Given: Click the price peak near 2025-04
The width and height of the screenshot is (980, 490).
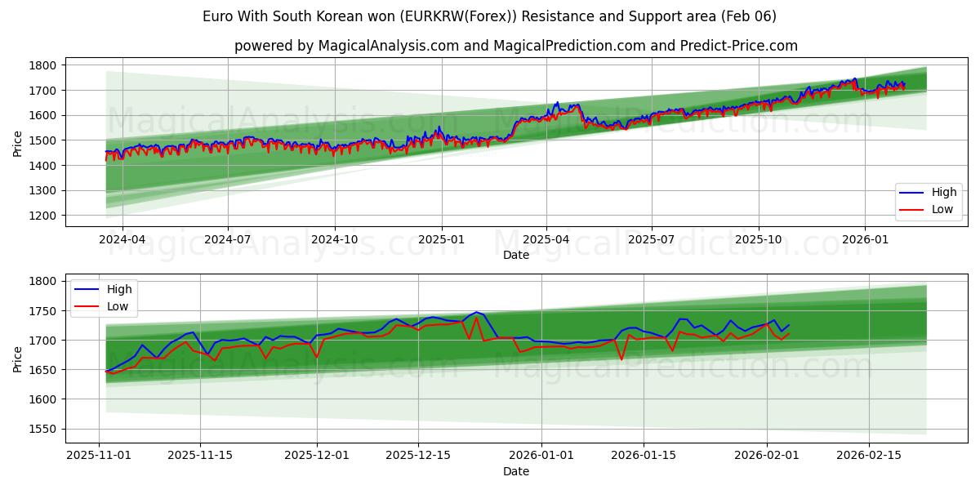Looking at the screenshot, I should [x=558, y=101].
